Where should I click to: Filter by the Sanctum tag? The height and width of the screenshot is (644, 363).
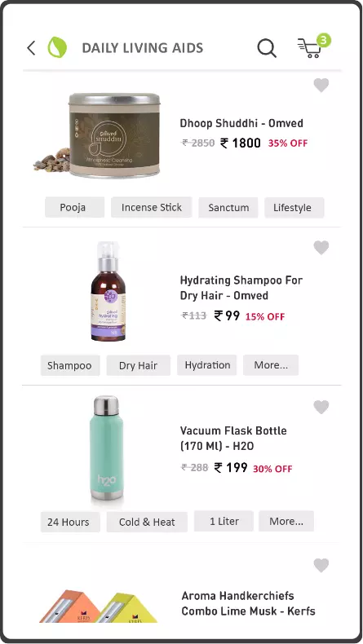[x=228, y=207]
